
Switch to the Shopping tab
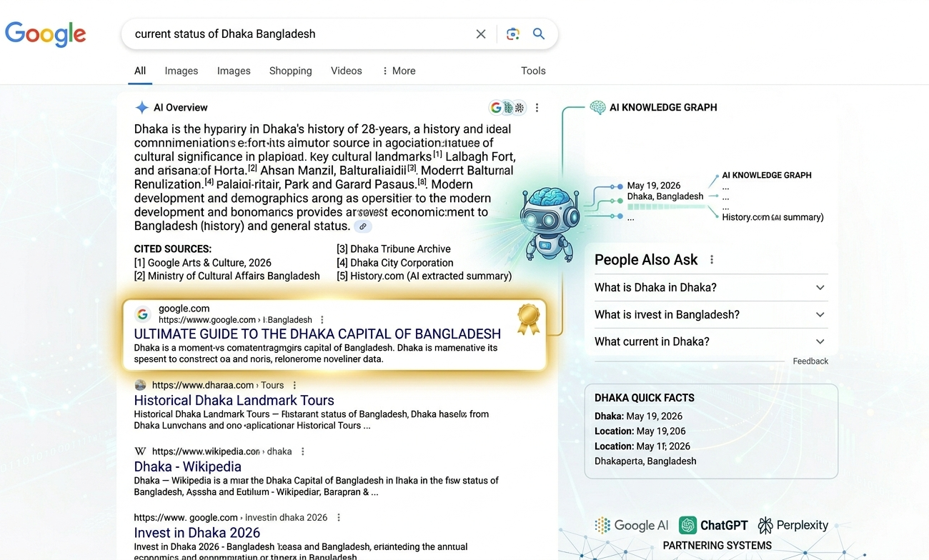(290, 71)
